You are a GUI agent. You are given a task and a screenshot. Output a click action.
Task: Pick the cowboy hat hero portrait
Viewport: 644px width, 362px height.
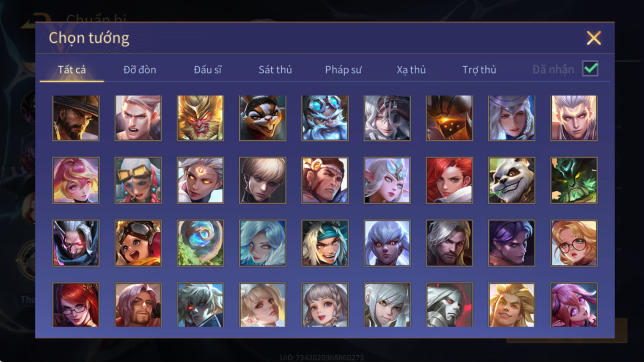point(76,118)
